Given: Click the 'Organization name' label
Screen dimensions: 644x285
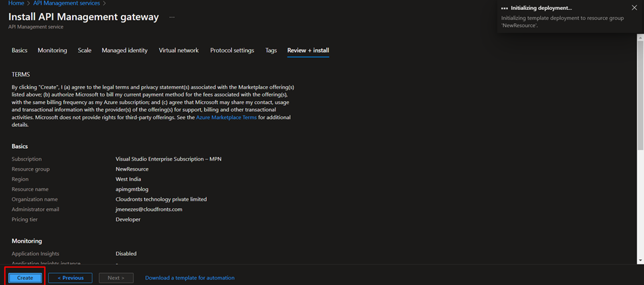Looking at the screenshot, I should (35, 200).
